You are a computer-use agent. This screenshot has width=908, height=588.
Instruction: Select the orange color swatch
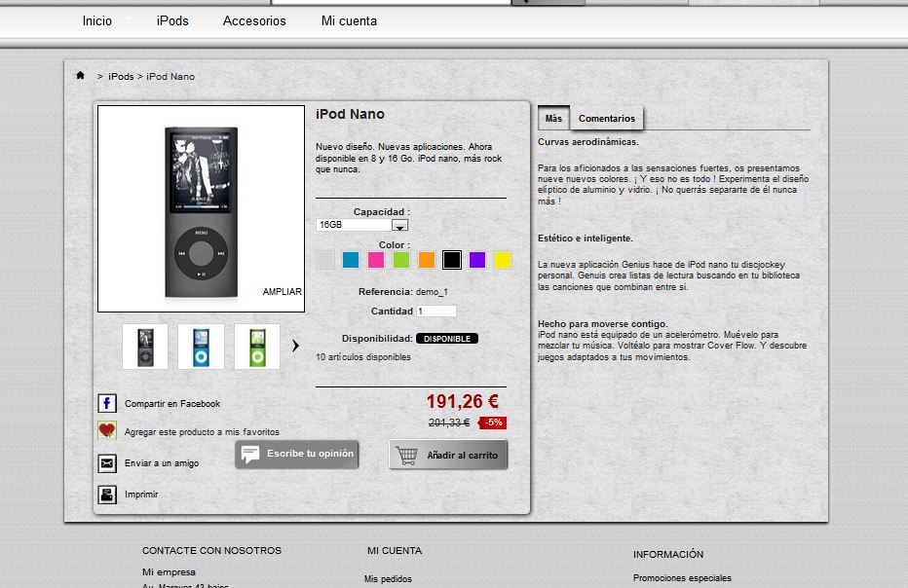tap(427, 260)
